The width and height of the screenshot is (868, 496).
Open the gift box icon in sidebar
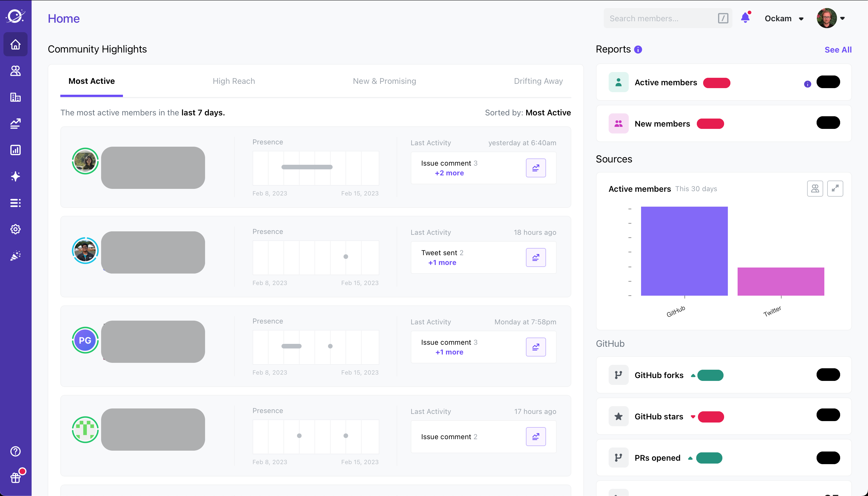coord(15,478)
